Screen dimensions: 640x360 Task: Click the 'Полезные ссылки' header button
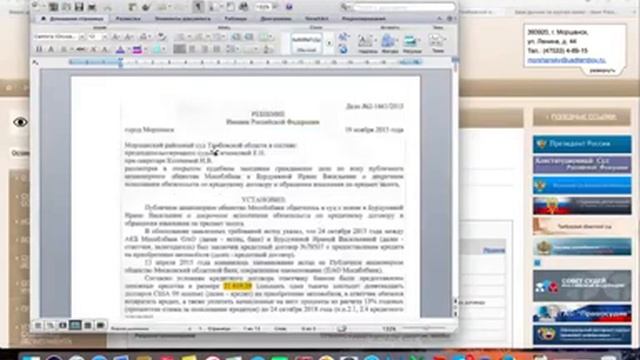click(x=582, y=117)
